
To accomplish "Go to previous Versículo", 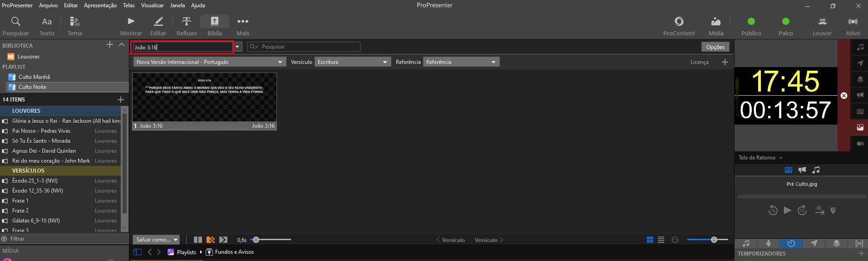I will [450, 240].
